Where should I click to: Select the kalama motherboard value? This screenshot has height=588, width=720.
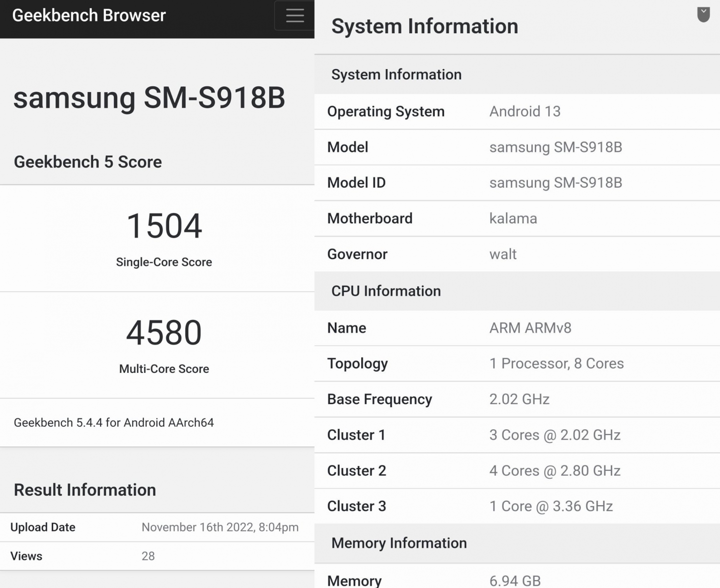click(513, 219)
